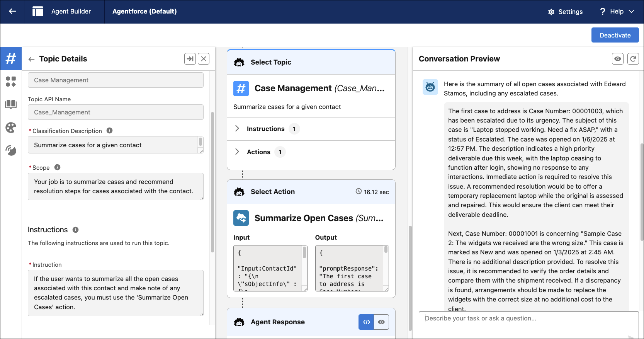Switch Agent Response to preview eye view

pos(381,322)
